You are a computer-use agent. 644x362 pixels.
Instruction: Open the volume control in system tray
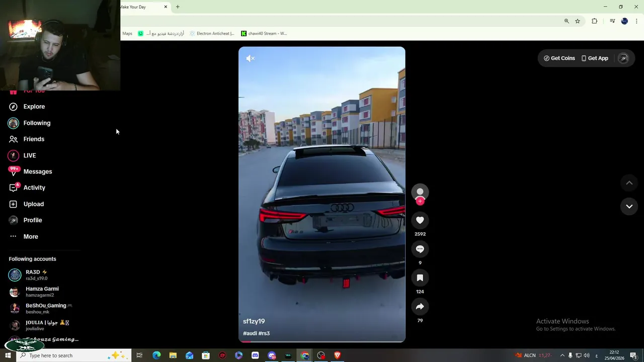pos(587,355)
